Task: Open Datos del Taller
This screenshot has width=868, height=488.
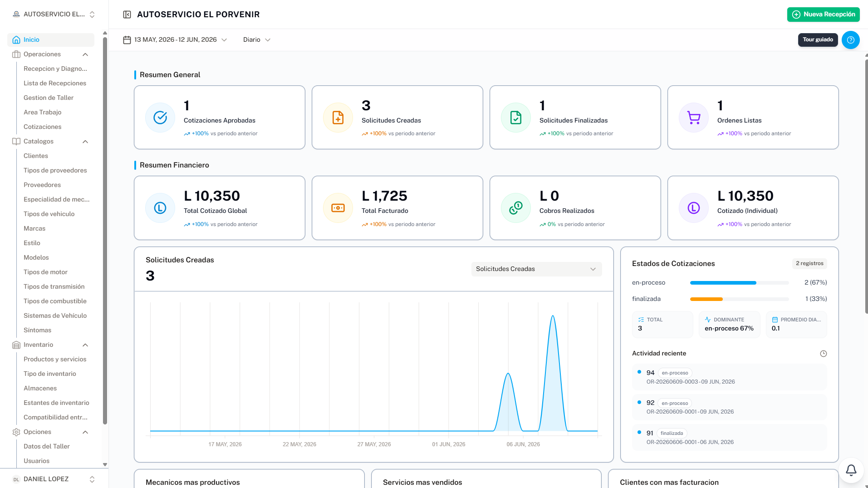Action: [x=47, y=447]
